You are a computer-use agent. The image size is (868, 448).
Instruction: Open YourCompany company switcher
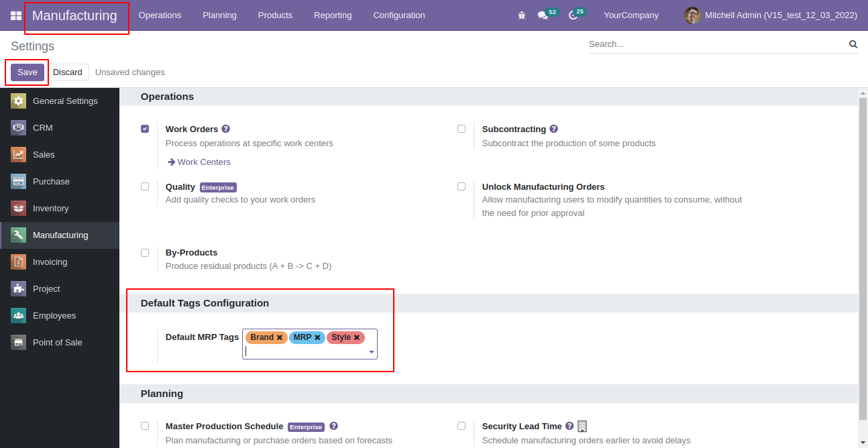pyautogui.click(x=631, y=15)
